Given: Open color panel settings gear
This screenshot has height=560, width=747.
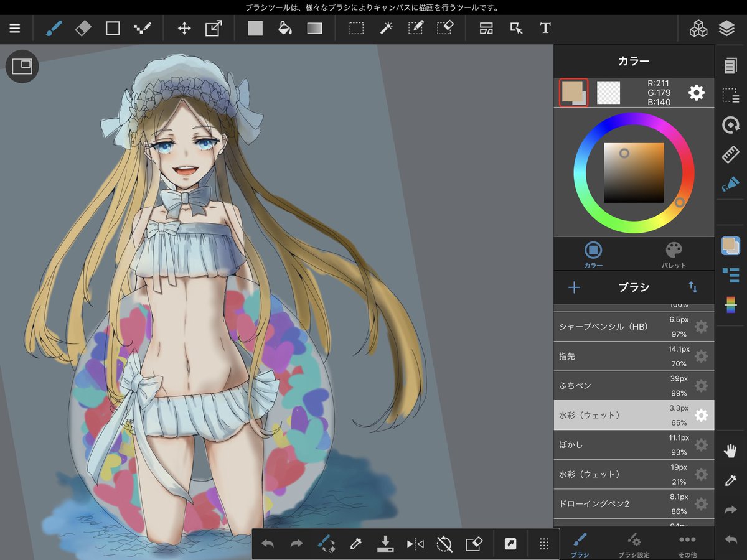Looking at the screenshot, I should pyautogui.click(x=697, y=93).
